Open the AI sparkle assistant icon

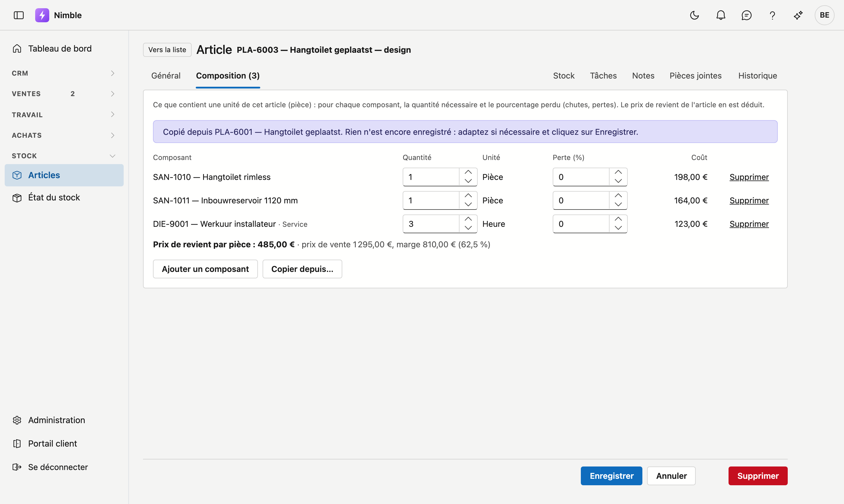click(x=798, y=15)
